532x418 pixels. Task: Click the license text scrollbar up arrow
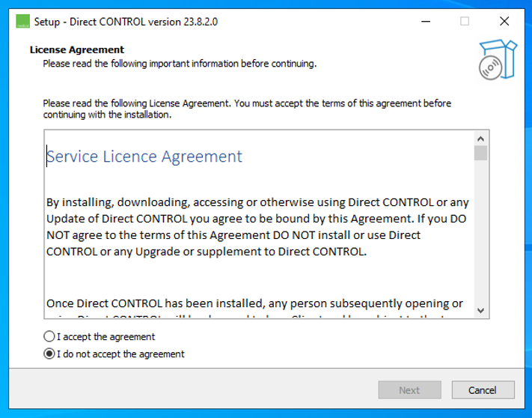(x=480, y=139)
